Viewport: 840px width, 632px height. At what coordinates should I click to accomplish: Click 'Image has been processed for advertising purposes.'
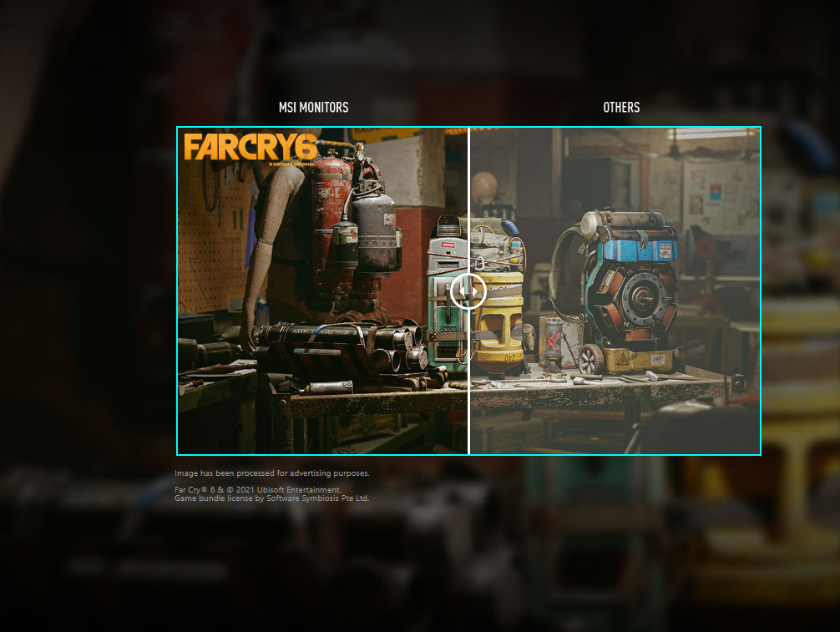(272, 473)
